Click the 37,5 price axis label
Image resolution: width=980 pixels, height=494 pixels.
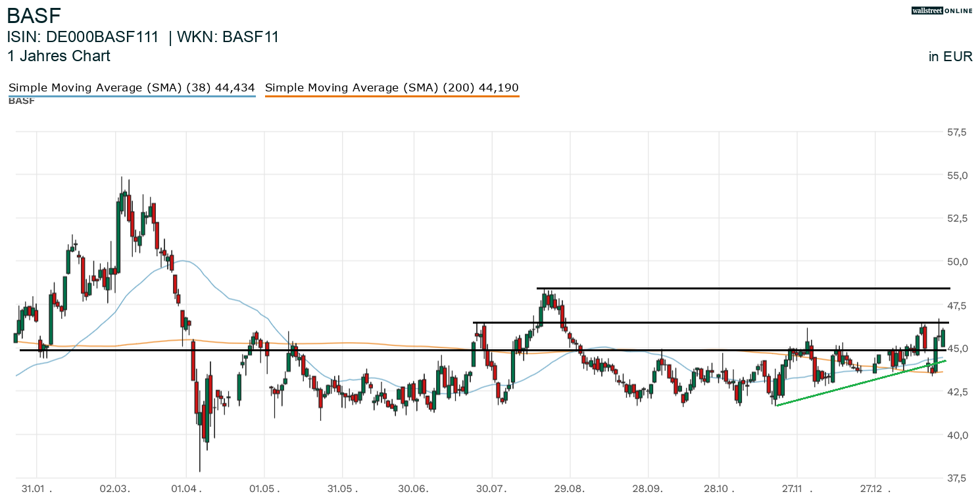957,478
